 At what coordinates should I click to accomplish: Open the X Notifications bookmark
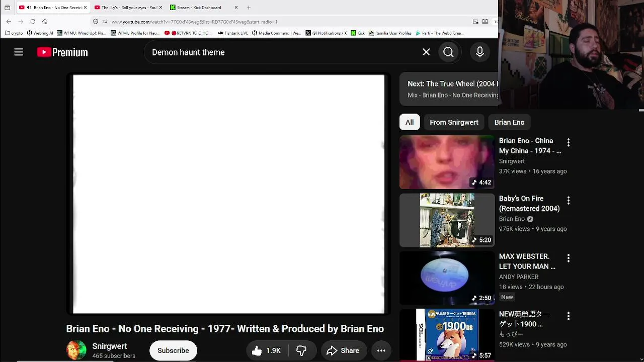(326, 33)
